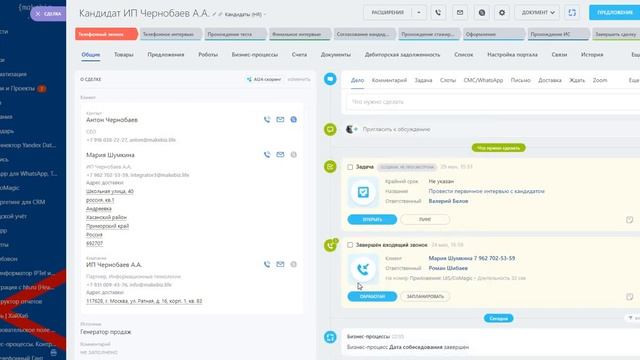Click green incoming call icon on timeline
This screenshot has width=640, height=360.
pos(330,245)
